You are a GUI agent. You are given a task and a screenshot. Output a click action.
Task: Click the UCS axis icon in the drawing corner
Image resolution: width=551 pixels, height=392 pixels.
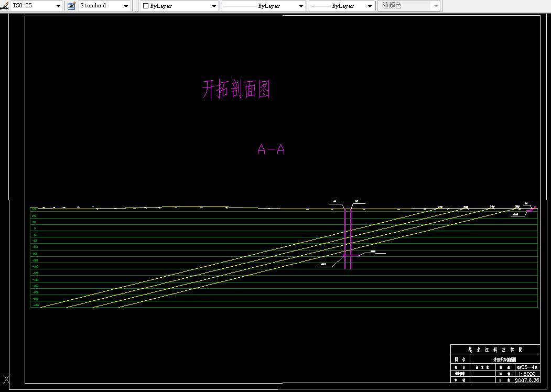tap(6, 379)
